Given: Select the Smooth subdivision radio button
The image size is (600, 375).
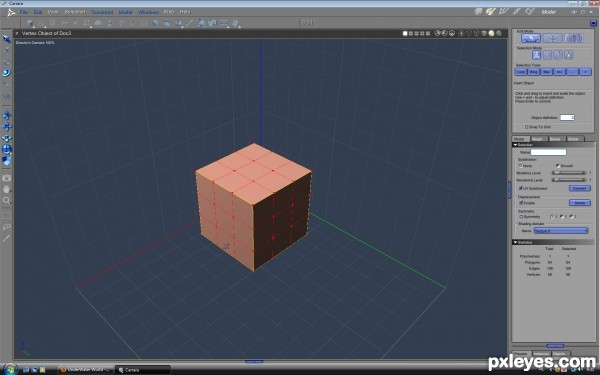Looking at the screenshot, I should coord(558,166).
